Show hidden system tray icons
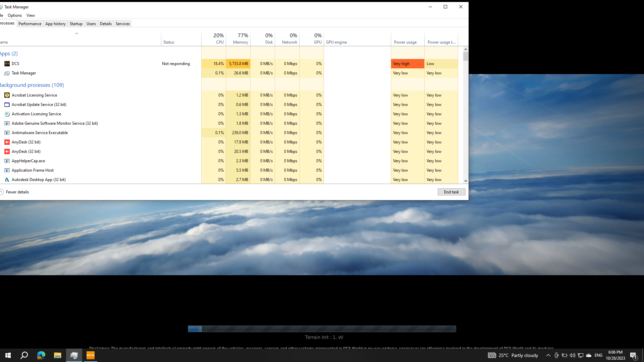 [548, 355]
